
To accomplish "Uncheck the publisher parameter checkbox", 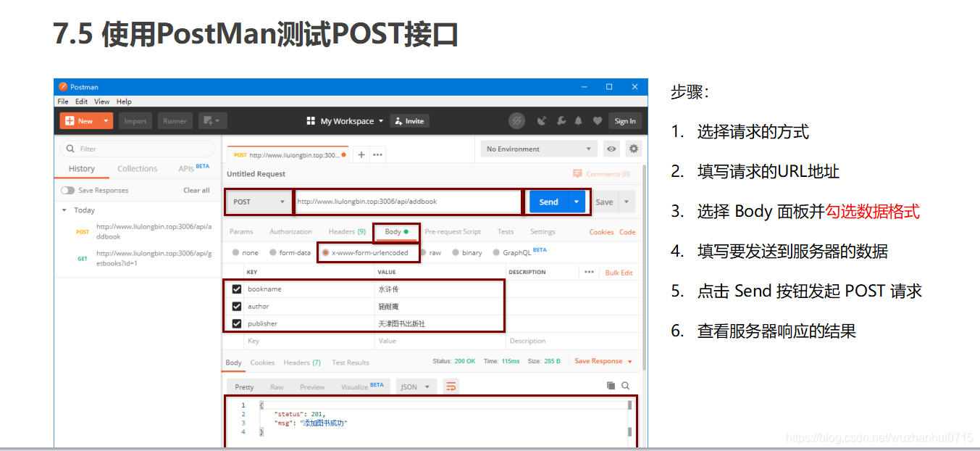I will click(x=237, y=323).
